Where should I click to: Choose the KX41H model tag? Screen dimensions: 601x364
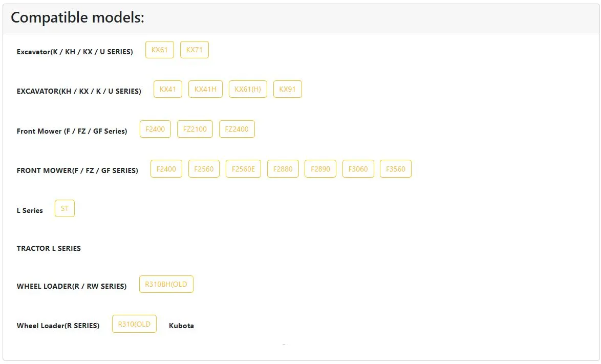coord(205,89)
